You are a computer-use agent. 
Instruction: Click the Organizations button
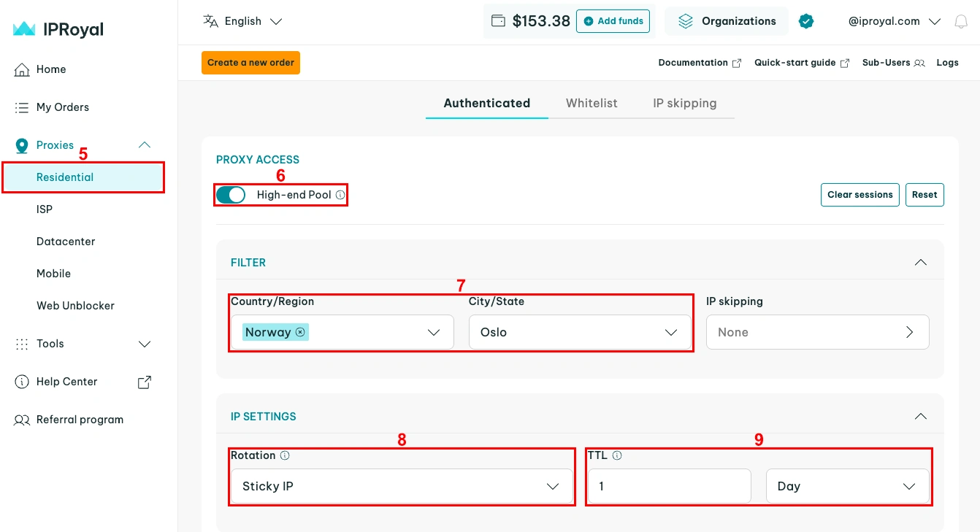pos(727,21)
